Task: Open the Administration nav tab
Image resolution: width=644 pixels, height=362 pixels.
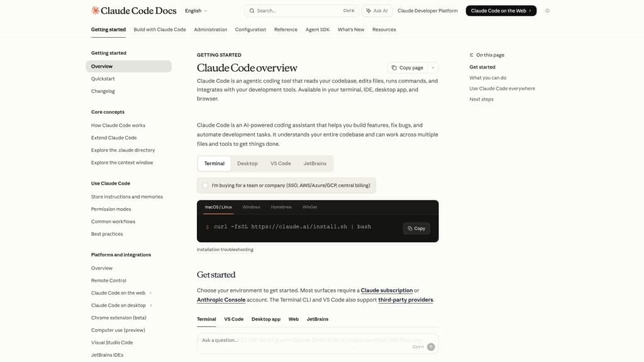Action: click(210, 30)
